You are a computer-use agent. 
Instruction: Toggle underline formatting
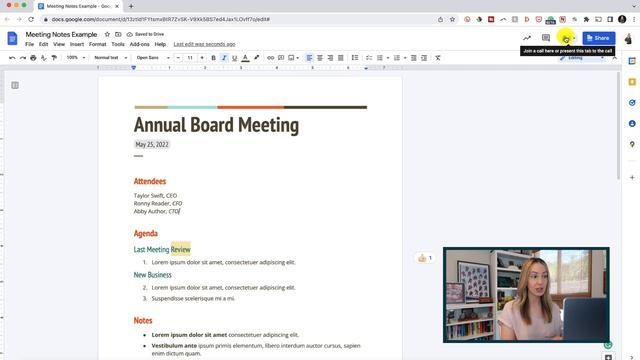tap(234, 58)
